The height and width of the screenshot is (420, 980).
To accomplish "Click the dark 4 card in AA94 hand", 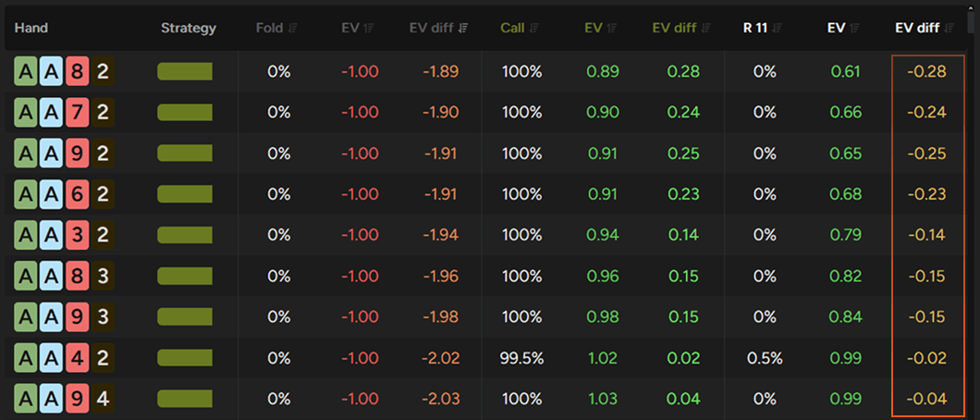I will click(x=103, y=399).
